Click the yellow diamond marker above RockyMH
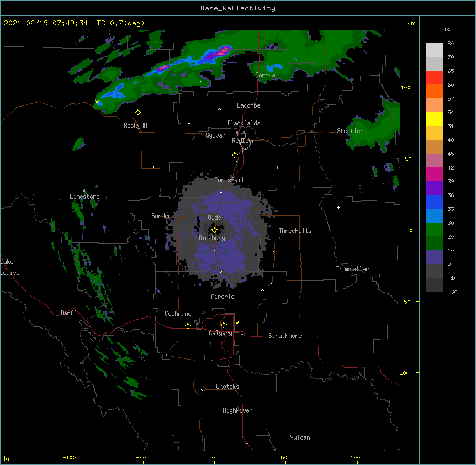Screen dimensions: 476x465 click(x=137, y=113)
